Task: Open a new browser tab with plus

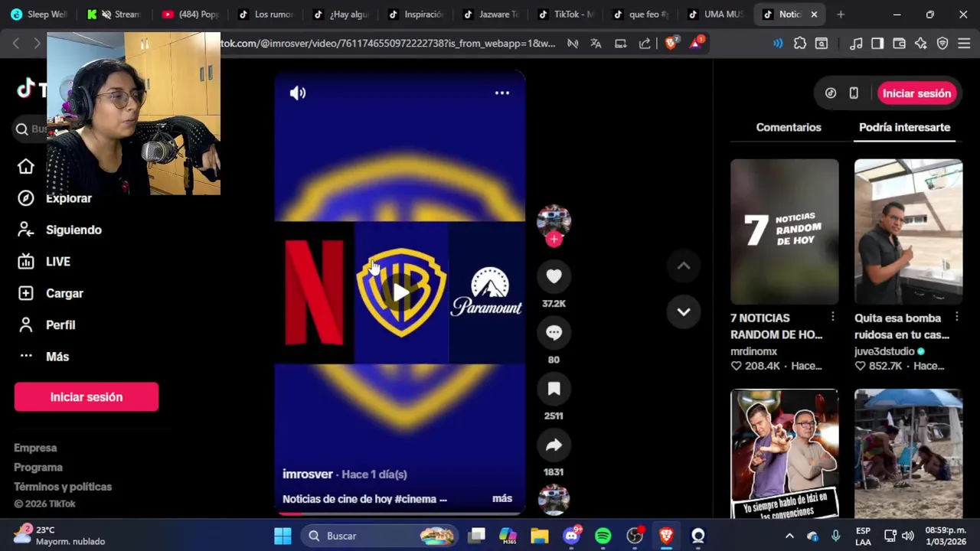Action: (841, 15)
